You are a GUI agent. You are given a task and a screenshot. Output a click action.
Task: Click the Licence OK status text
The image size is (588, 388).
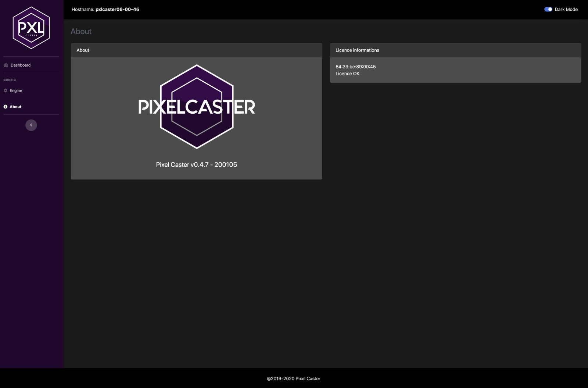(x=347, y=74)
